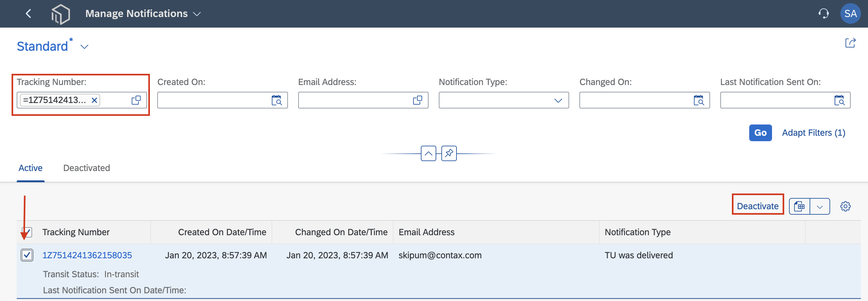Open Last Notification Sent On date picker

839,100
